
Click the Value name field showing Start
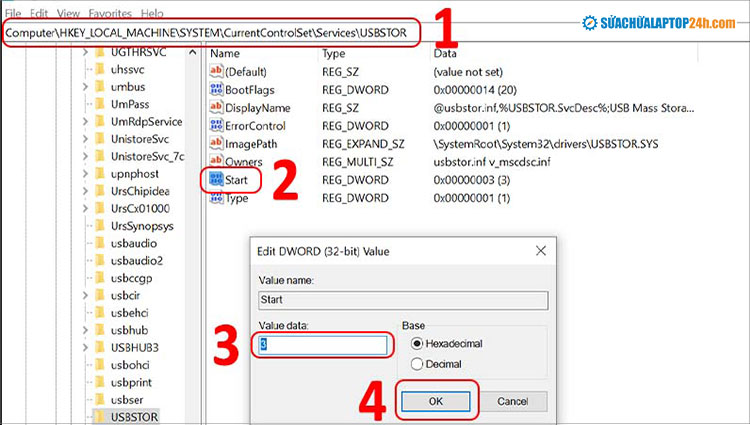point(403,300)
